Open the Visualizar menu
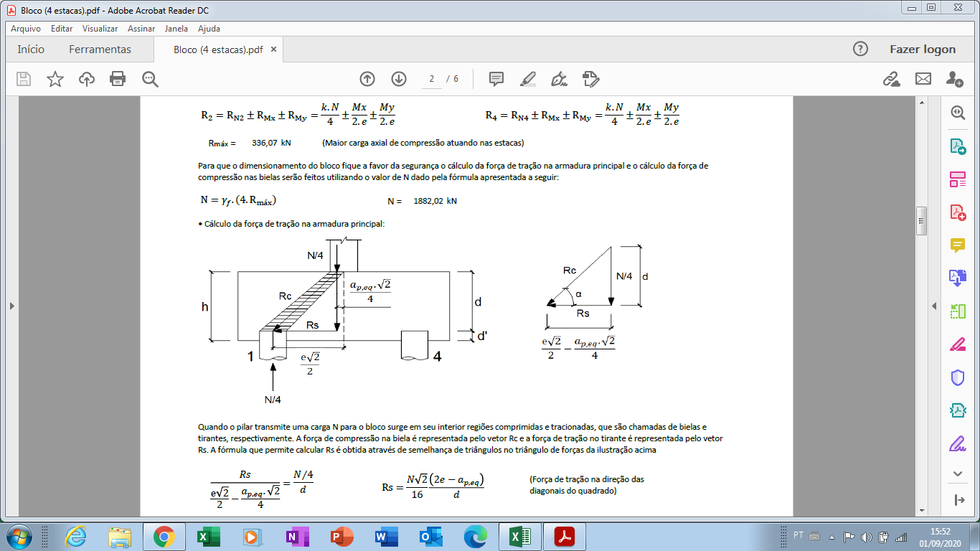Viewport: 980px width, 551px height. pos(100,29)
